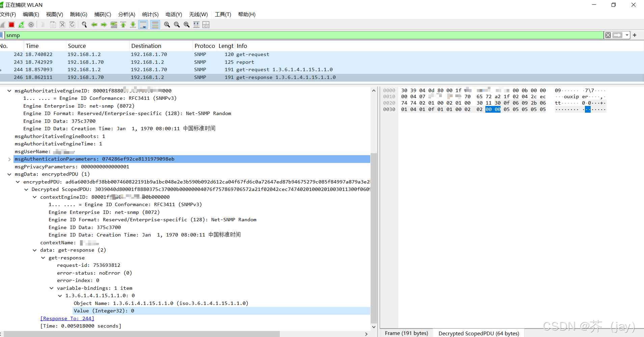Switch to the Decrypted ScopedPDU tab
Screen dimensions: 644x337
[479, 333]
